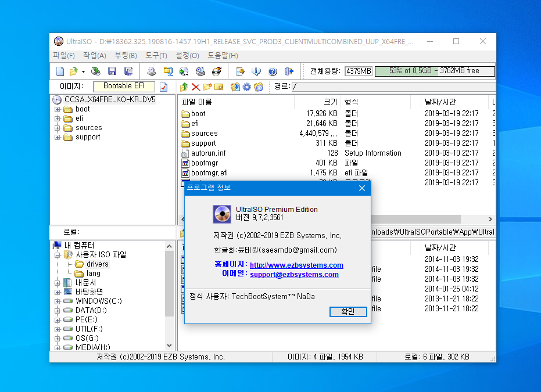This screenshot has width=541, height=392.
Task: Click the Exit door icon in toolbar
Action: [289, 71]
